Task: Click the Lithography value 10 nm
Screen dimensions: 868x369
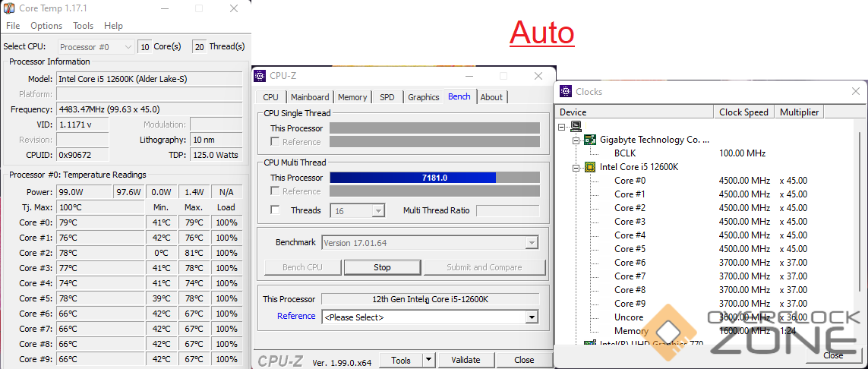Action: point(216,140)
